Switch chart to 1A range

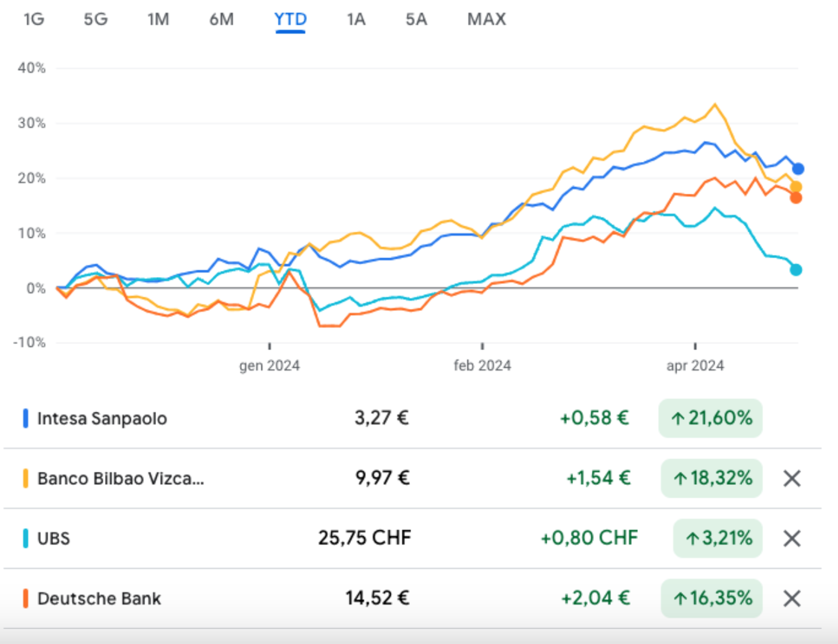[356, 20]
